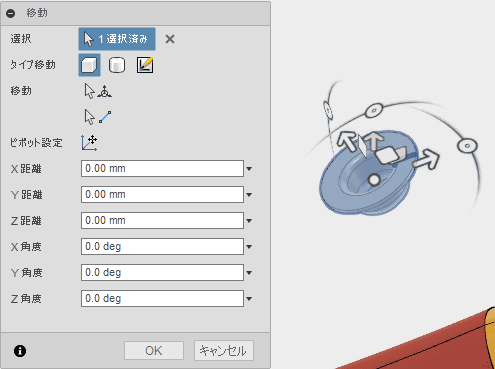Click the Y 角度 input field
This screenshot has height=369, width=495.
pos(162,273)
